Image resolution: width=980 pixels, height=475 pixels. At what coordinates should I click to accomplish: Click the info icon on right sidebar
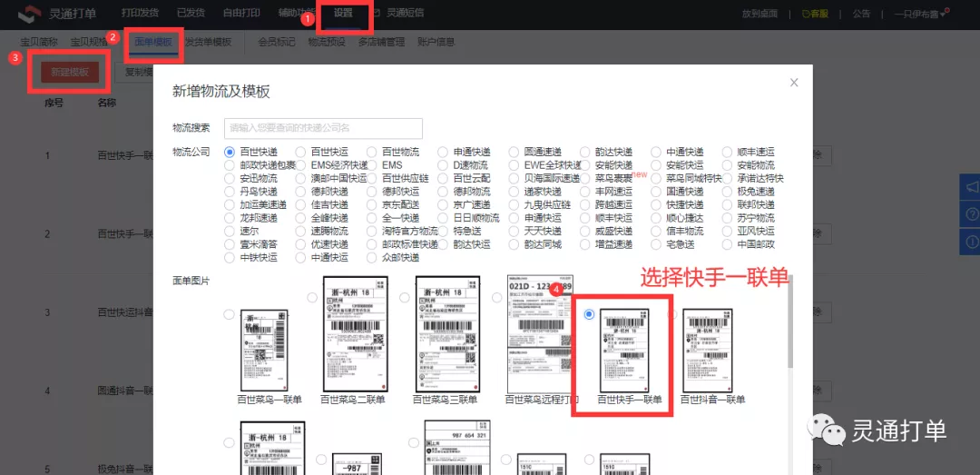972,241
